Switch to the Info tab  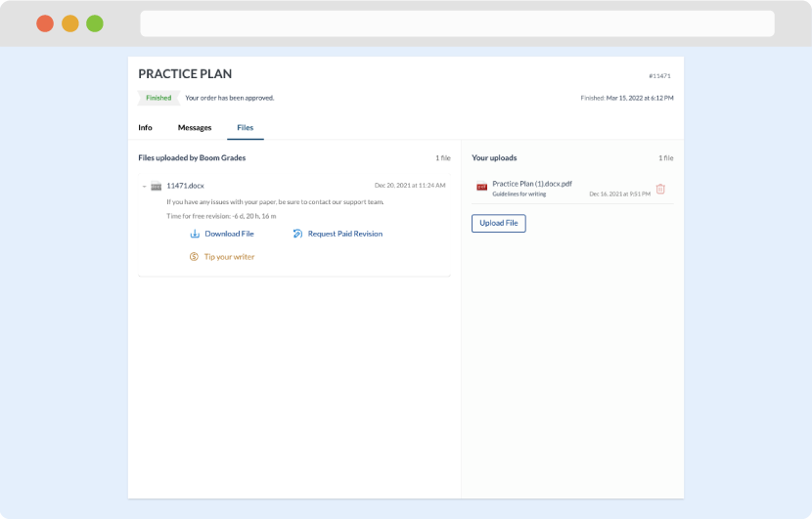pyautogui.click(x=145, y=128)
